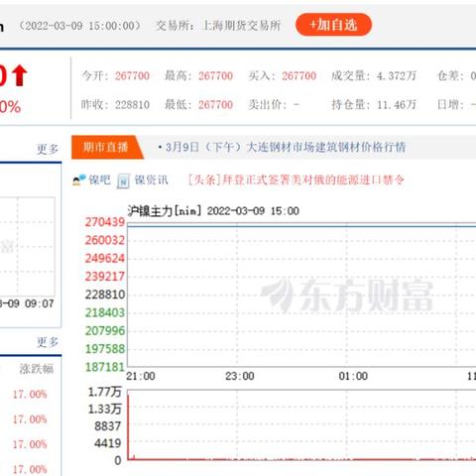
Task: Click the 23:00 time axis label
Action: click(x=240, y=376)
